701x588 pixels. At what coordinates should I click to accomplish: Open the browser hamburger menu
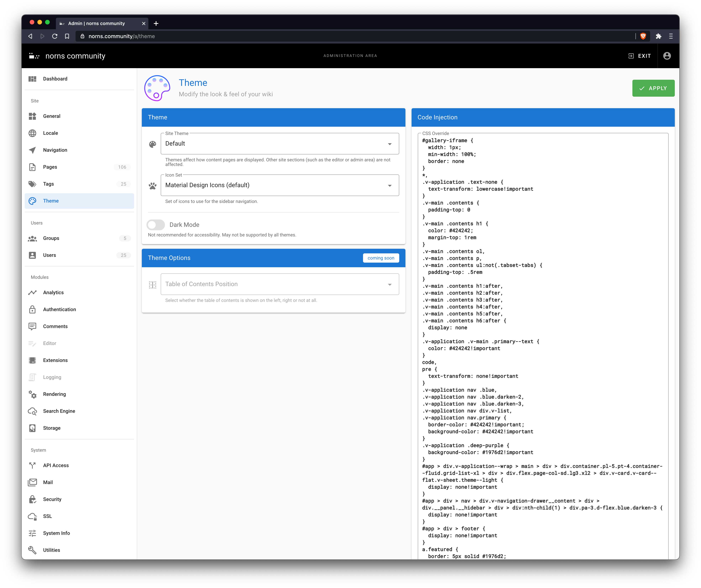[671, 36]
